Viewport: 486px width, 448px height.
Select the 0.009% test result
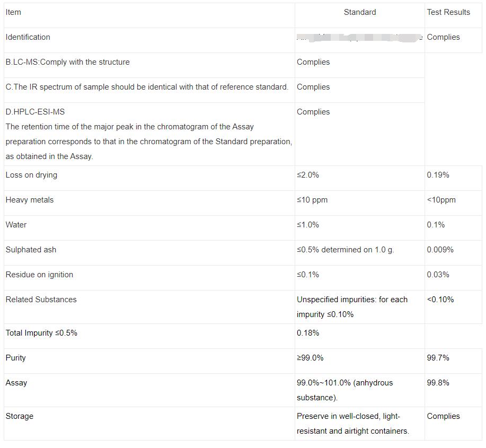point(440,250)
